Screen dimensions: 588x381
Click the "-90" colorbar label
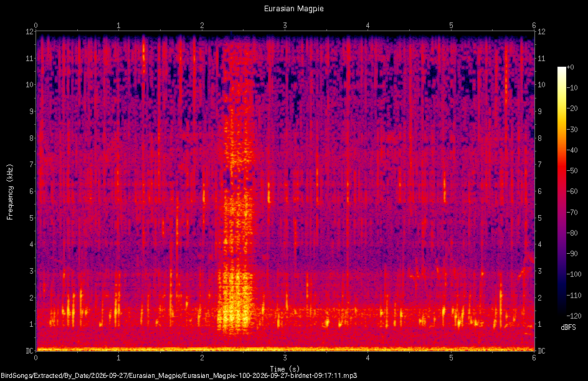point(572,254)
